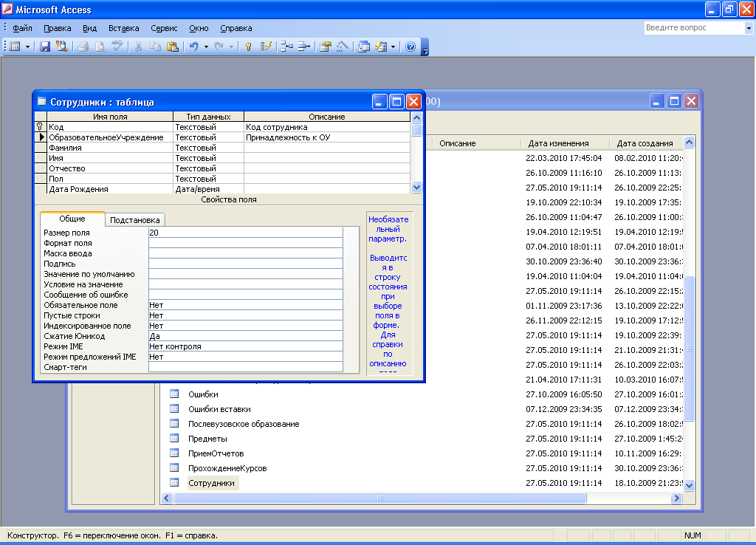
Task: Launch the Build wand icon
Action: pos(343,47)
